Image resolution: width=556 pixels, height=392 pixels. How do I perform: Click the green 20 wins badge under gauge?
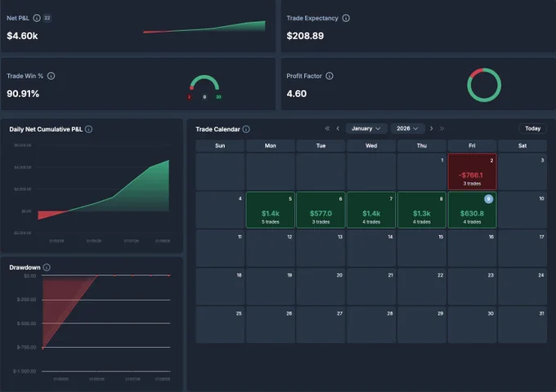click(218, 97)
